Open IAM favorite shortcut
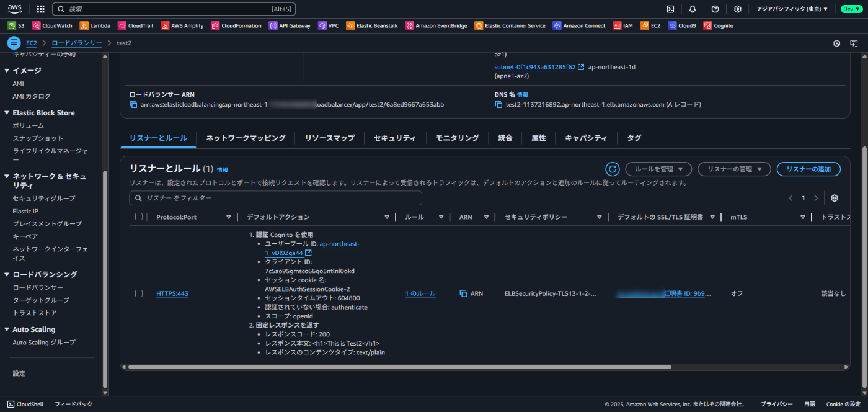Viewport: 868px width, 412px height. 623,25
